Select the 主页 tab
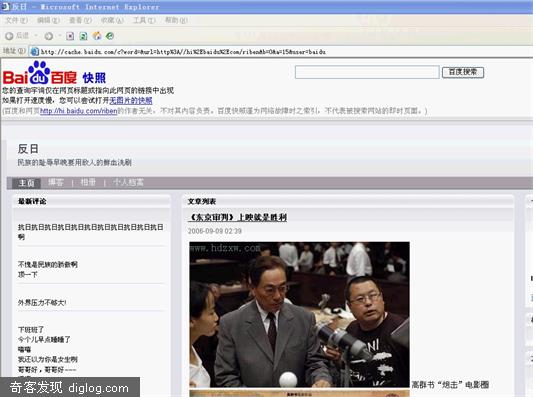The width and height of the screenshot is (533, 397). [x=27, y=183]
